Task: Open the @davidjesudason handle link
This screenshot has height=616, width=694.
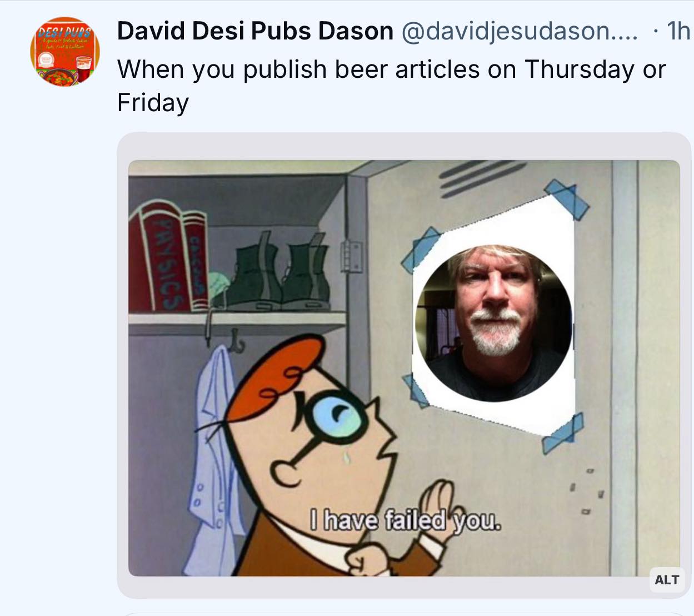Action: [519, 31]
